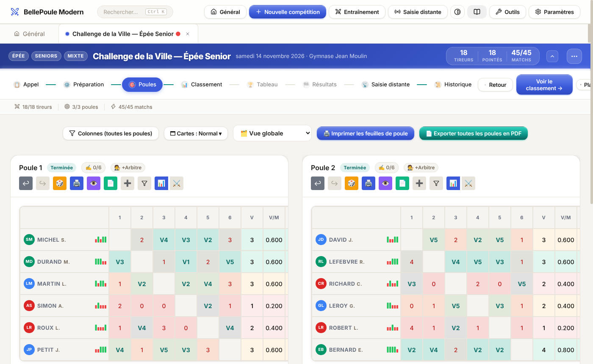This screenshot has width=593, height=364.
Task: Show Poule 1 statistics chart icon
Action: (161, 183)
